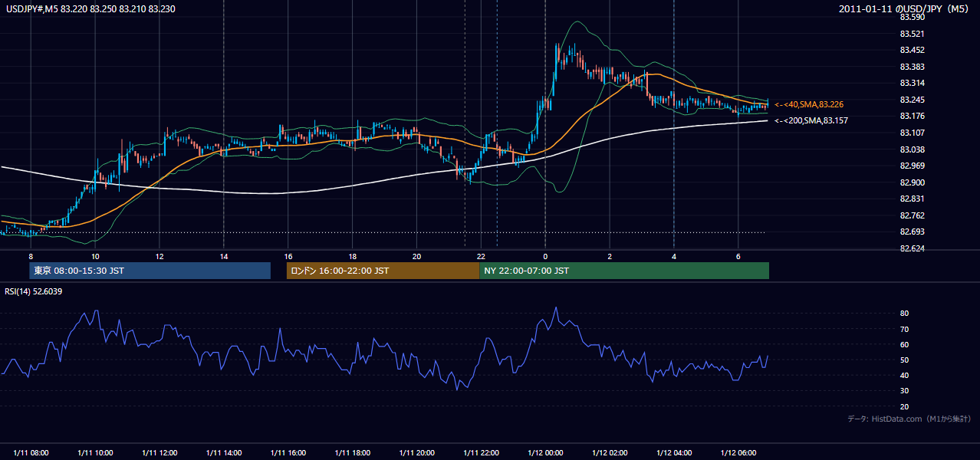Viewport: 980px width, 460px height.
Task: Click date label 1/12 00:00
Action: click(x=545, y=453)
